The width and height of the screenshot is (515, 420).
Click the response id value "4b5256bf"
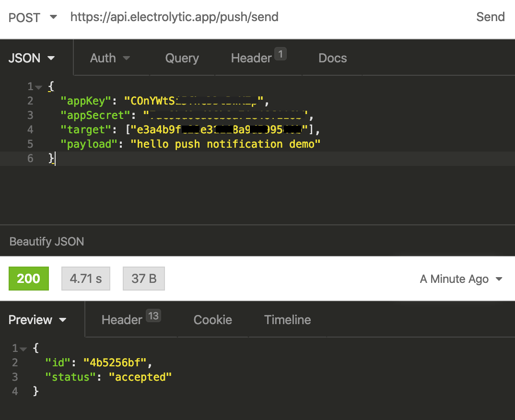(115, 362)
